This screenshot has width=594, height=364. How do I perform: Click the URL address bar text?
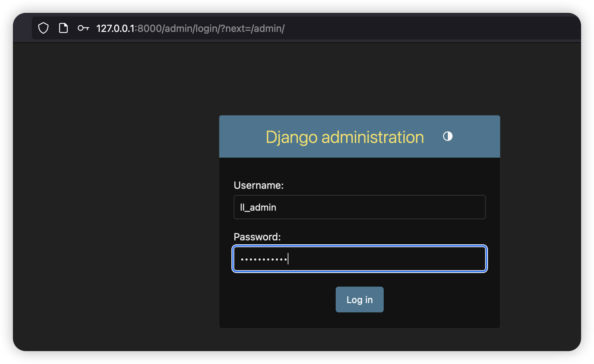point(190,28)
